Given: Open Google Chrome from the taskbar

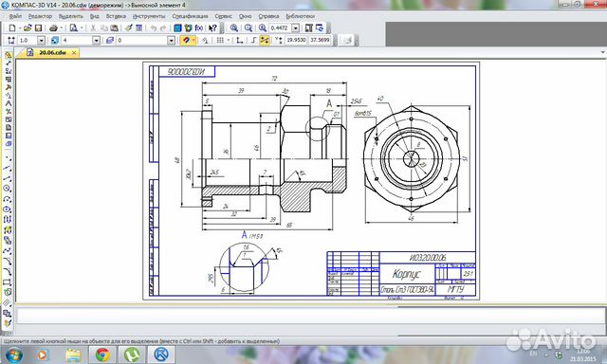Looking at the screenshot, I should 102,355.
